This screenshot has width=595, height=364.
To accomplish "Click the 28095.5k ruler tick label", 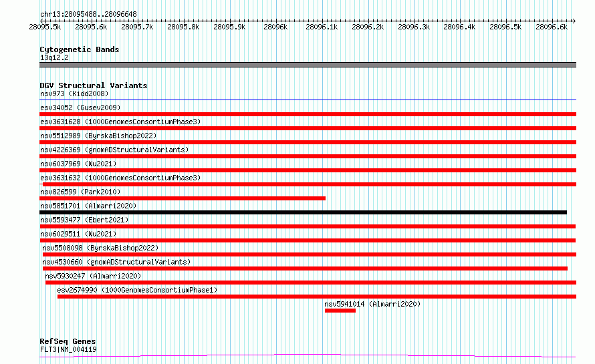I will tap(45, 27).
